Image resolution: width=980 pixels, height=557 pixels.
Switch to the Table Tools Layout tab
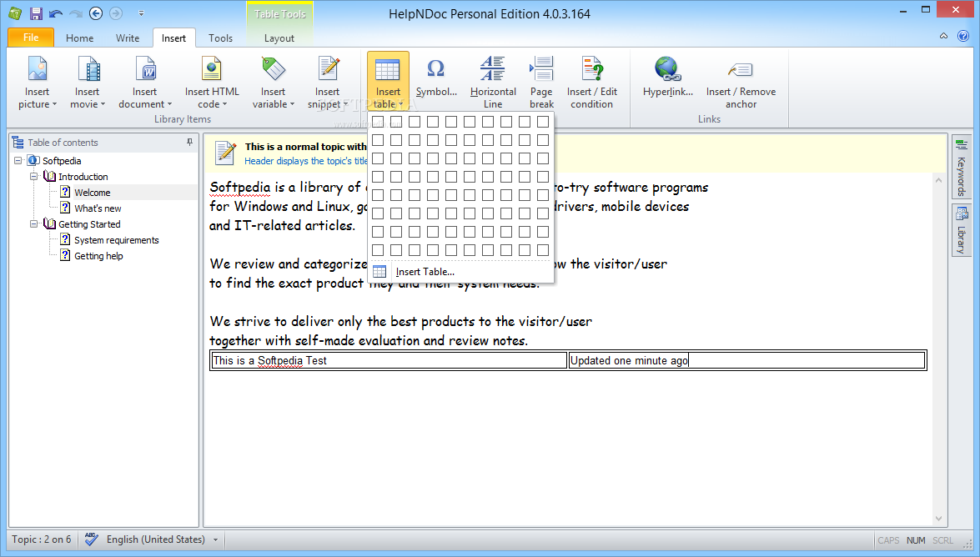pyautogui.click(x=279, y=38)
